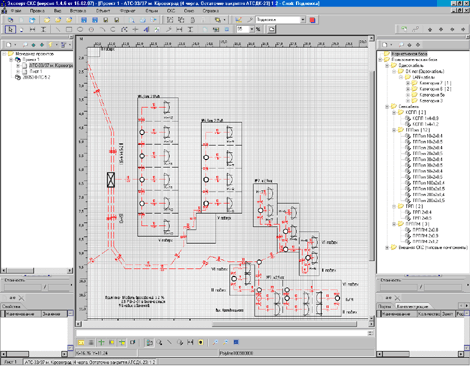Select the Категория 3 folder

click(431, 101)
